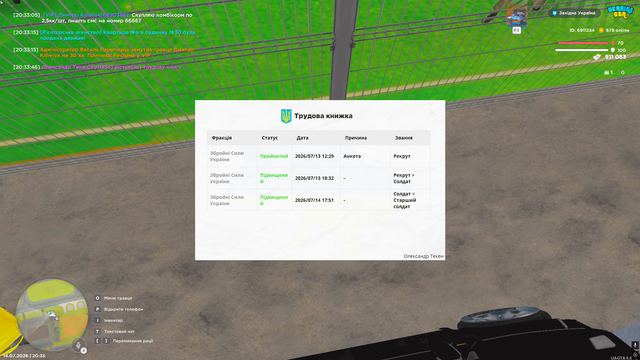Click the Відкрити телефон hint label

123,309
